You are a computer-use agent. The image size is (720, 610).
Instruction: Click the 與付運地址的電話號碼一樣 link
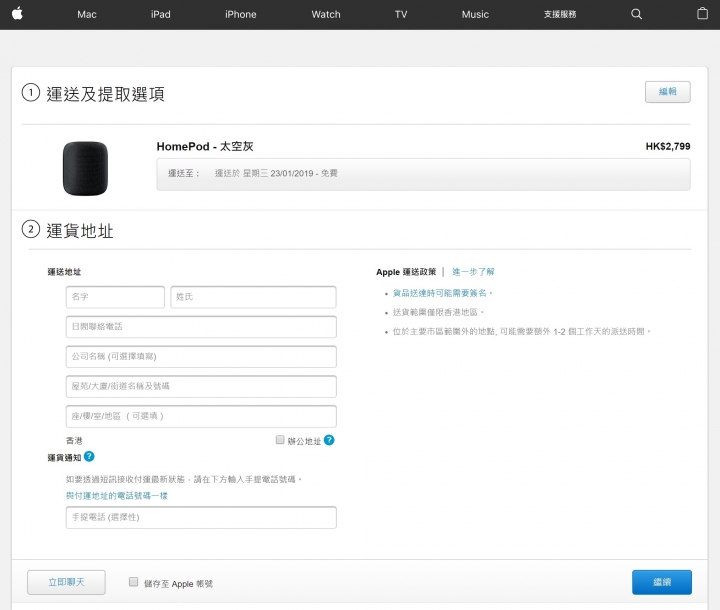pos(117,496)
